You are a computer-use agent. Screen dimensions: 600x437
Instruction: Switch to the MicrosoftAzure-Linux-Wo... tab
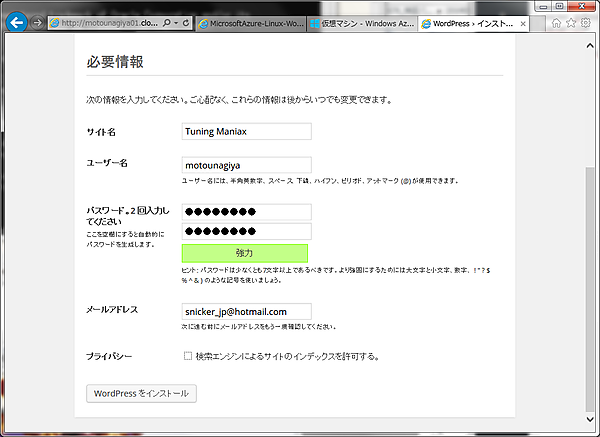pyautogui.click(x=251, y=22)
